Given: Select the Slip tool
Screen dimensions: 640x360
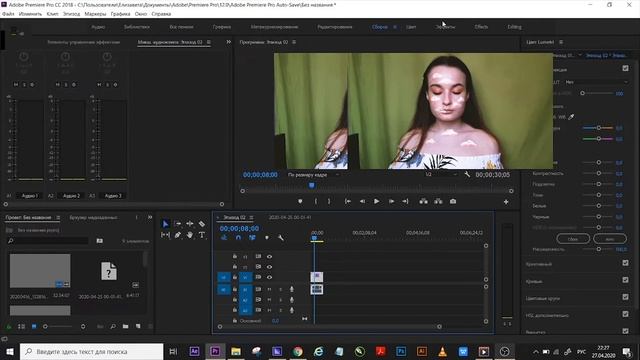Looking at the screenshot, I should [165, 235].
